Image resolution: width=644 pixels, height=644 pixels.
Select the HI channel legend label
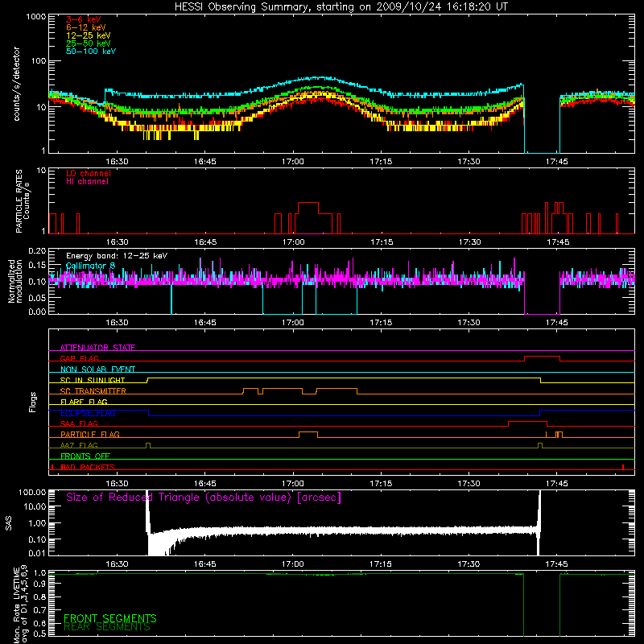pos(87,182)
